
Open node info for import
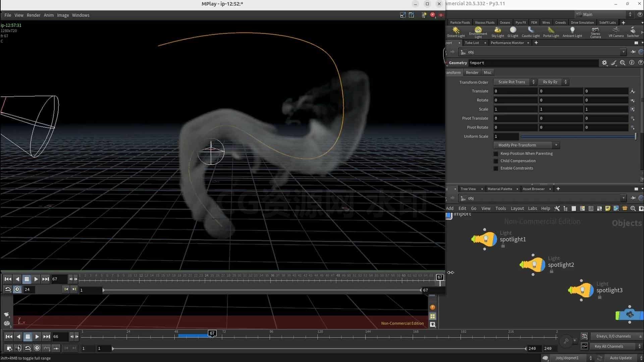point(632,63)
